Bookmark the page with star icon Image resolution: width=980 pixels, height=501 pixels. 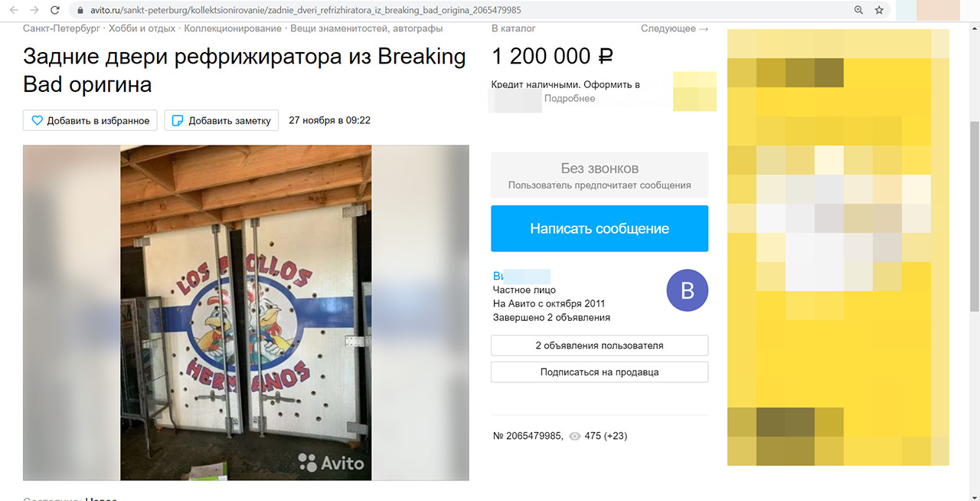point(879,11)
